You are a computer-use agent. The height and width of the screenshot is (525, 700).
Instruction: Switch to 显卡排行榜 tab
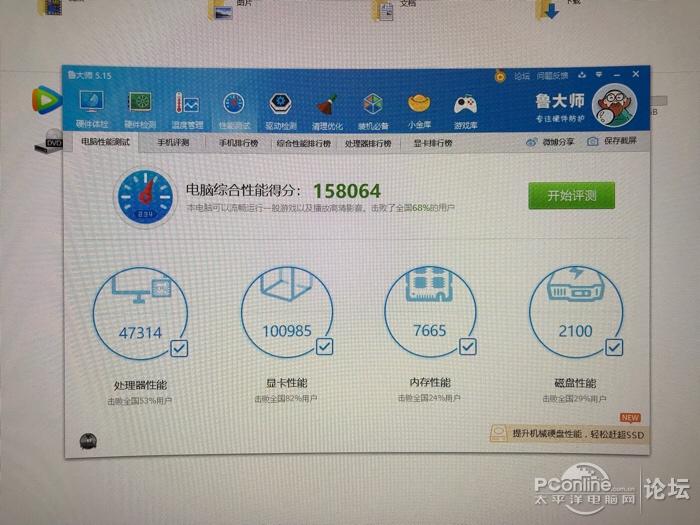(433, 143)
